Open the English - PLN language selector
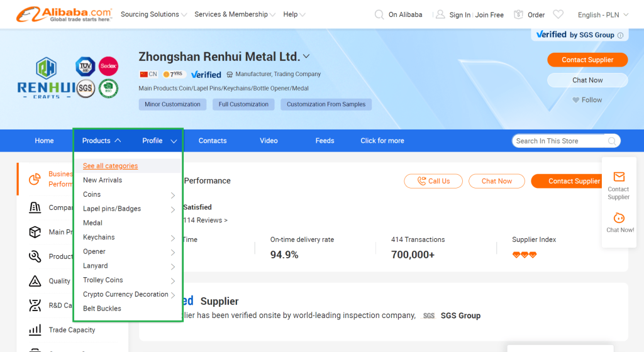This screenshot has height=352, width=644. [x=603, y=14]
